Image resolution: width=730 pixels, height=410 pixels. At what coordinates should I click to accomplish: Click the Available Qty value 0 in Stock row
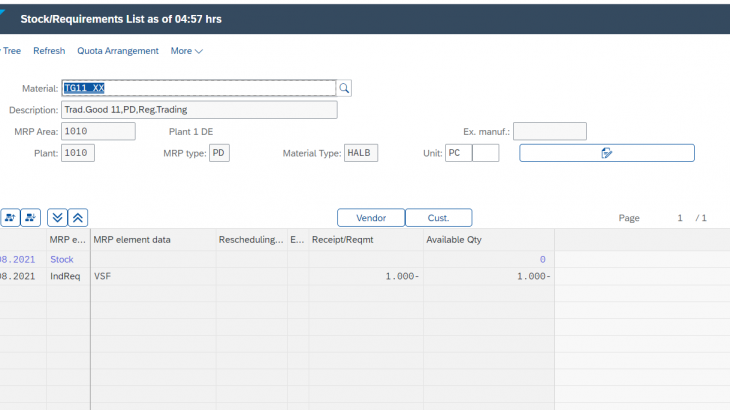(489, 259)
